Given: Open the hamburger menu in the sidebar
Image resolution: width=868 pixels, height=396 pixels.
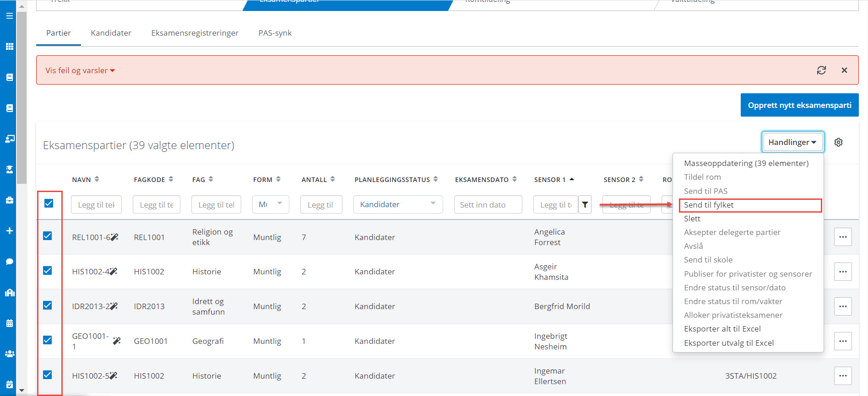Looking at the screenshot, I should click(9, 16).
